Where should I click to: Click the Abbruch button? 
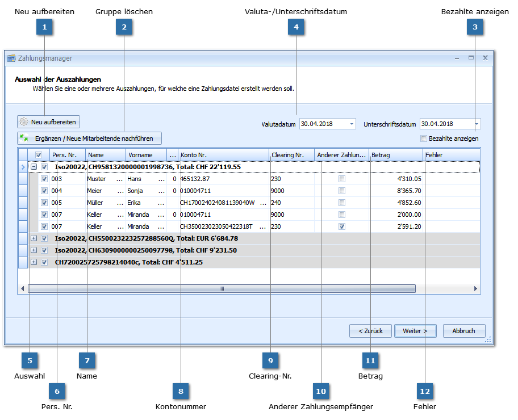(x=464, y=331)
